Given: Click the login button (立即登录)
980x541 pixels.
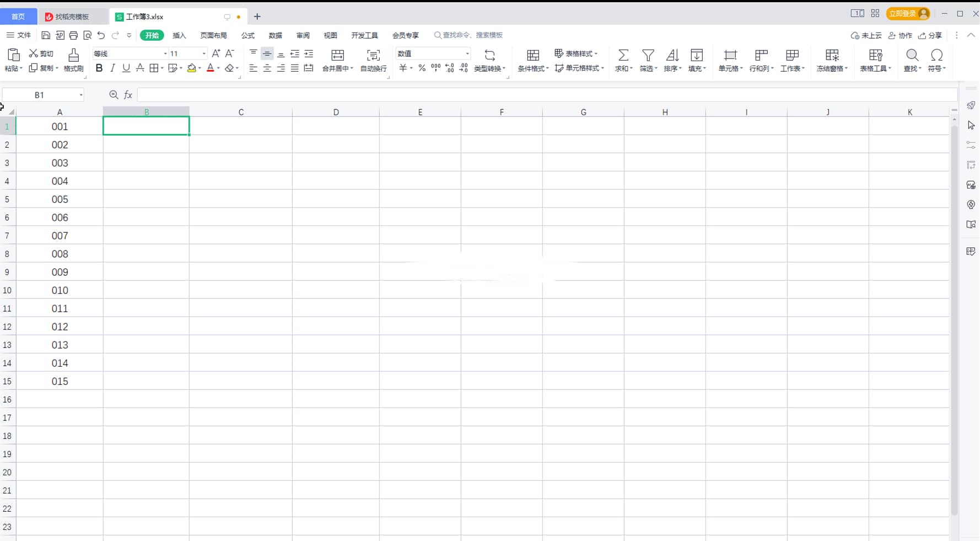Looking at the screenshot, I should 908,13.
